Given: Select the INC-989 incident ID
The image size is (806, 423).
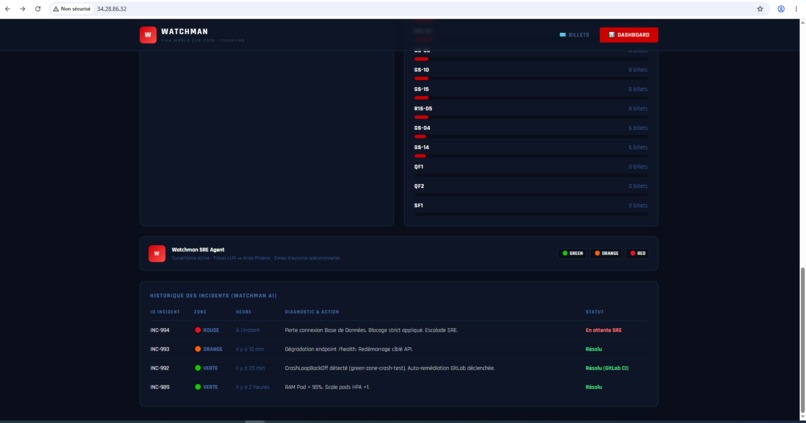Looking at the screenshot, I should click(x=160, y=387).
